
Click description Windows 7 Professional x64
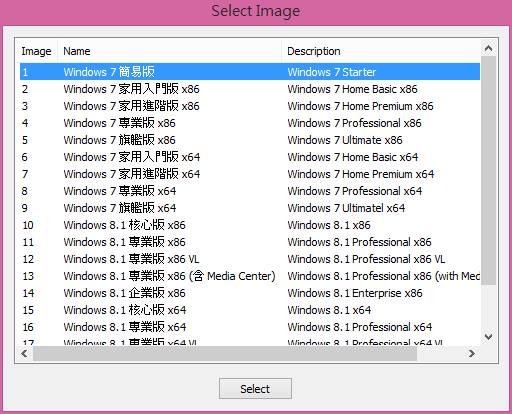355,191
